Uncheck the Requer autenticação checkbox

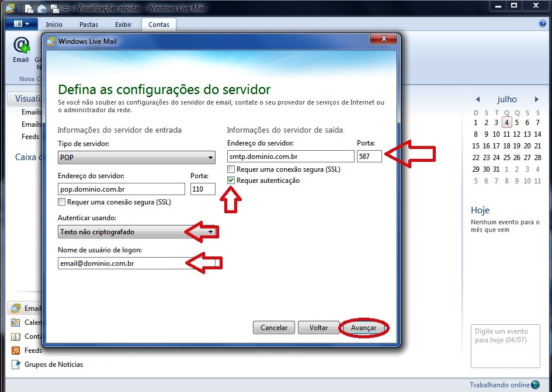[231, 181]
